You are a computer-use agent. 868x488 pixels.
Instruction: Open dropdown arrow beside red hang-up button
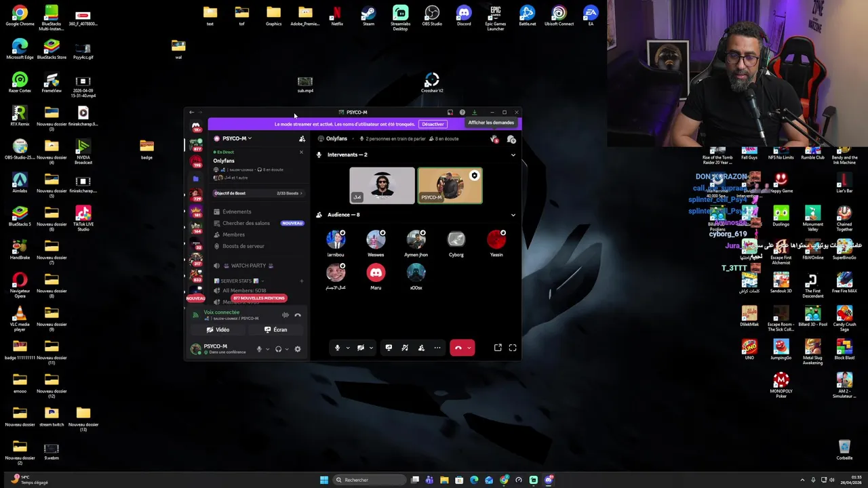pos(469,348)
